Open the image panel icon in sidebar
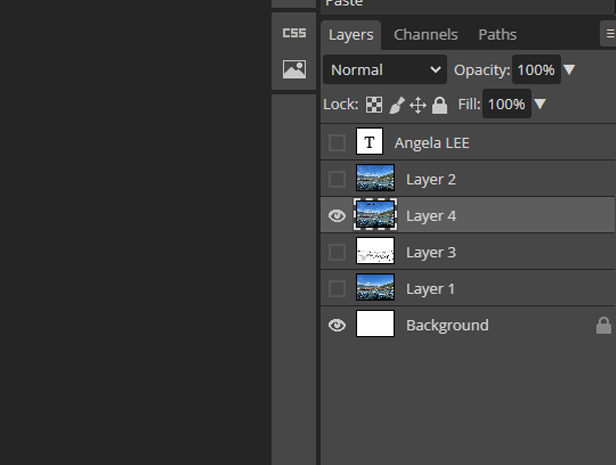 pyautogui.click(x=294, y=70)
